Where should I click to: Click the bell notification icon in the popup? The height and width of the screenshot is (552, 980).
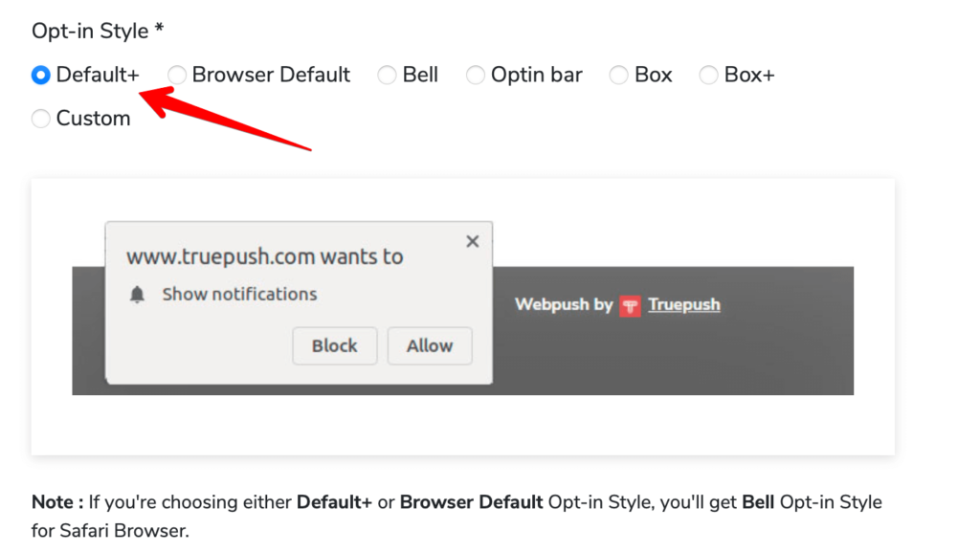(136, 295)
